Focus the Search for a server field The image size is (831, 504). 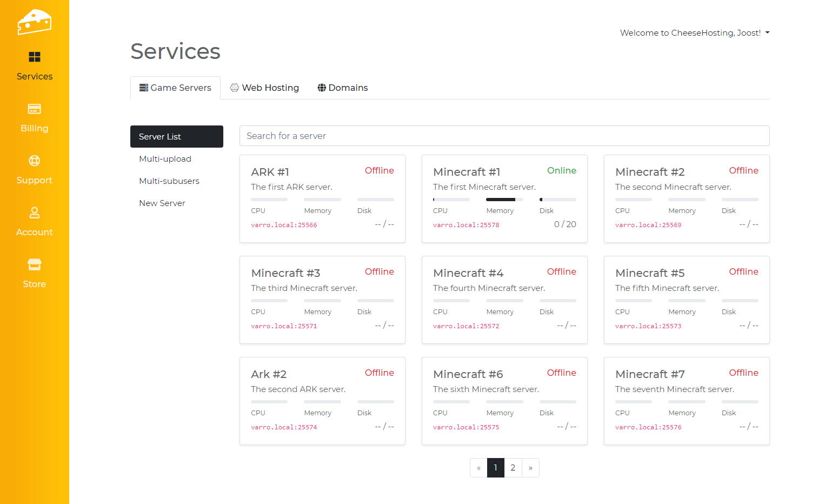(x=504, y=136)
